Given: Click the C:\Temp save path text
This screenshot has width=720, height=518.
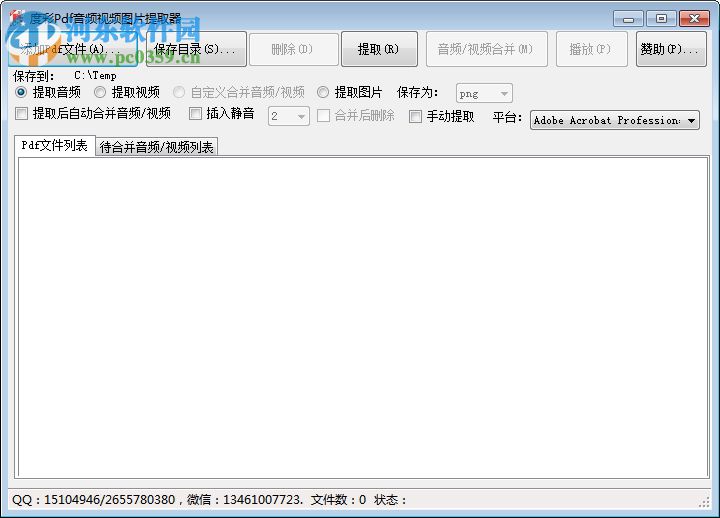Looking at the screenshot, I should point(95,76).
